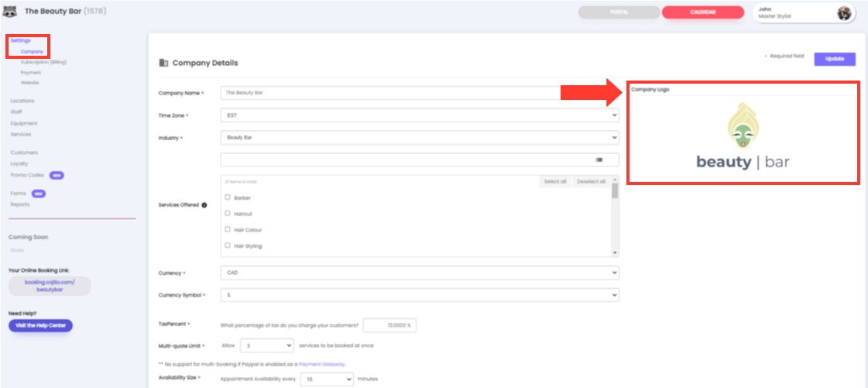
Task: Go to Equipment in sidebar
Action: point(24,123)
